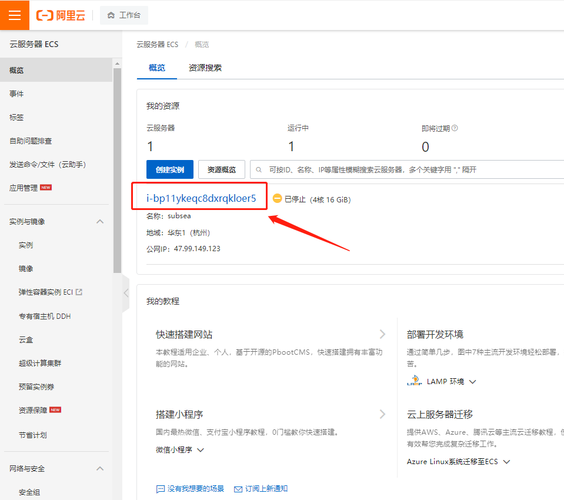Screen dimensions: 564x500
Task: Click the 云上服务器迁移 tutorial title
Action: tap(440, 414)
